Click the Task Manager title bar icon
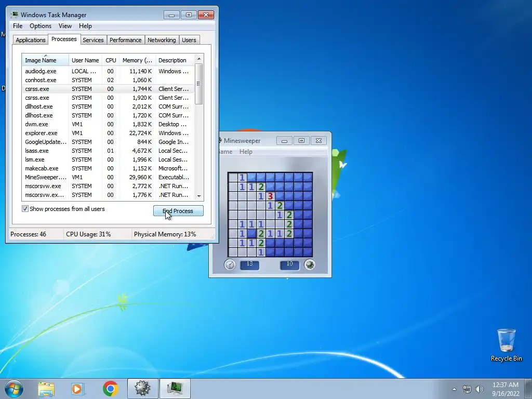Screen dimensions: 532x399 pyautogui.click(x=14, y=15)
